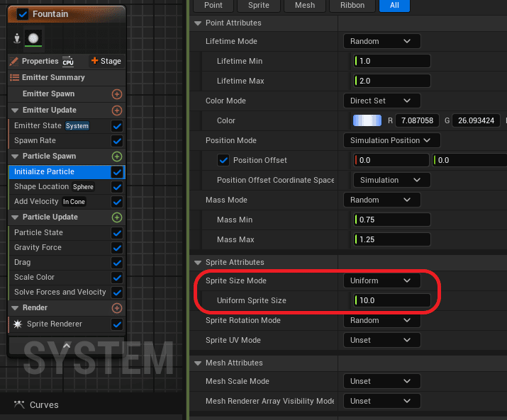Disable the Sprite Renderer checkbox
Screen dimensions: 507x420
coord(117,324)
